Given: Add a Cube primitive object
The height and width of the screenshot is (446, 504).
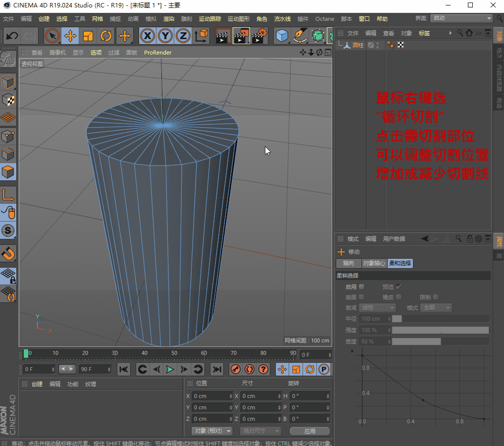Looking at the screenshot, I should [282, 36].
